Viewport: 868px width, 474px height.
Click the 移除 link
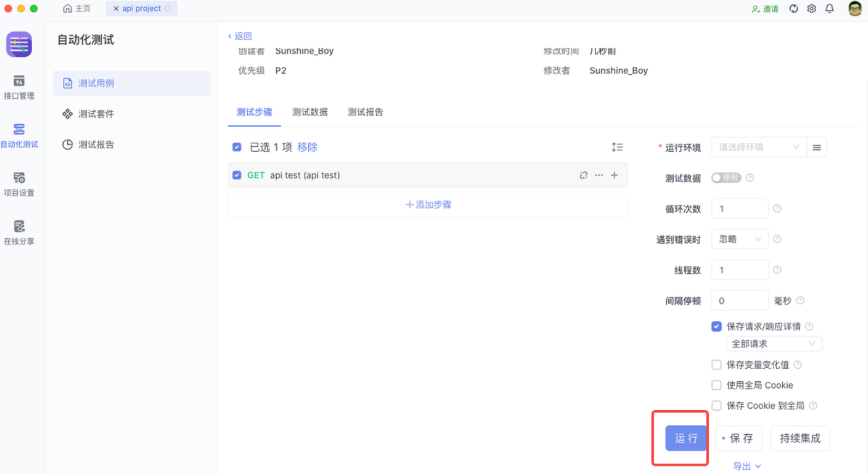(x=307, y=147)
